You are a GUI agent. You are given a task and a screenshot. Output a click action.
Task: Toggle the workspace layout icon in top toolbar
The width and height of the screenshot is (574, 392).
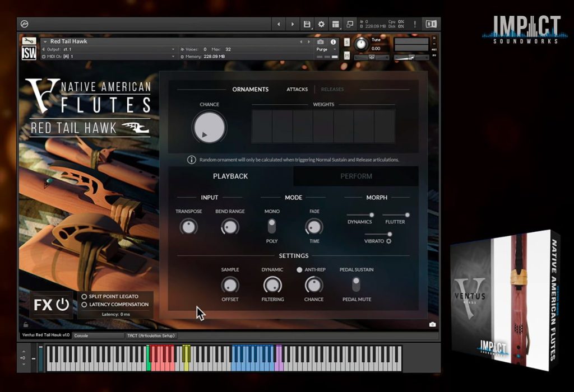[x=335, y=24]
